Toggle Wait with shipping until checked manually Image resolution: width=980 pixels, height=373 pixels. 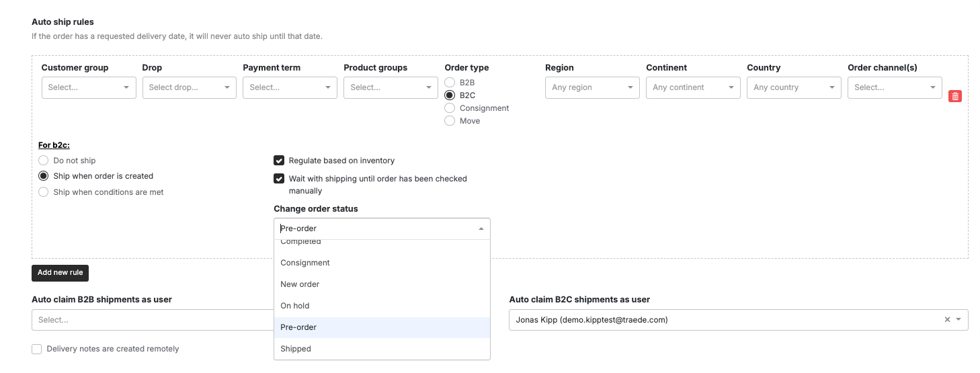pos(279,179)
